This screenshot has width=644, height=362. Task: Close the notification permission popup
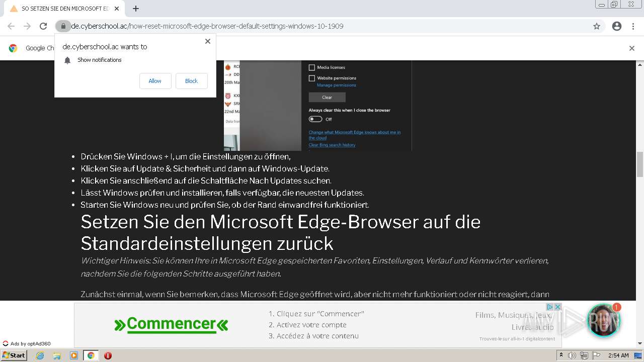pos(208,41)
